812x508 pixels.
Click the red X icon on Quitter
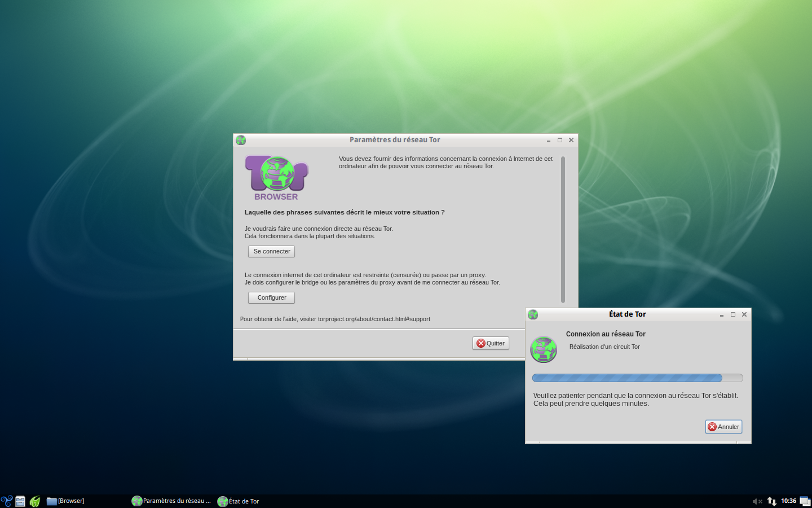pyautogui.click(x=481, y=343)
